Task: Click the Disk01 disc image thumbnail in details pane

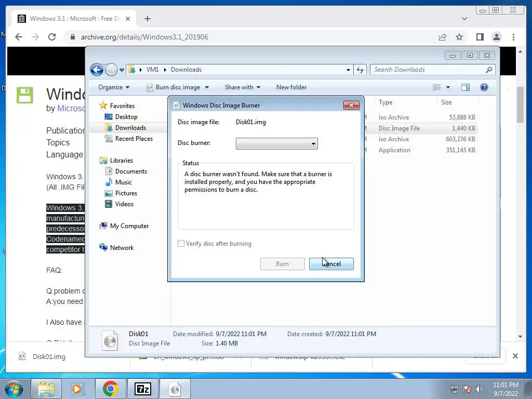Action: tap(110, 340)
